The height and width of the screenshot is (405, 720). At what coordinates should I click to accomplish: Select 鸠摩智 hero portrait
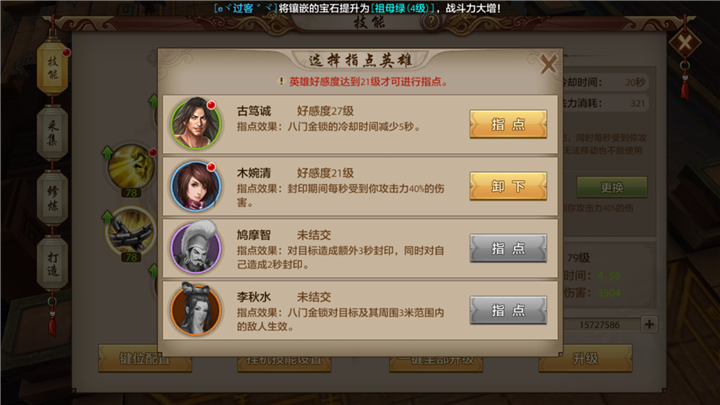[x=196, y=248]
